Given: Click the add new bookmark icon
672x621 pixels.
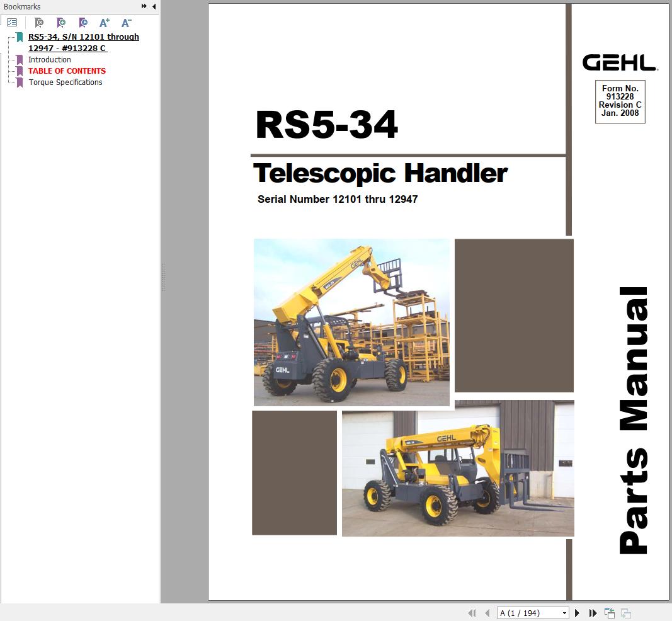Looking at the screenshot, I should pyautogui.click(x=61, y=22).
